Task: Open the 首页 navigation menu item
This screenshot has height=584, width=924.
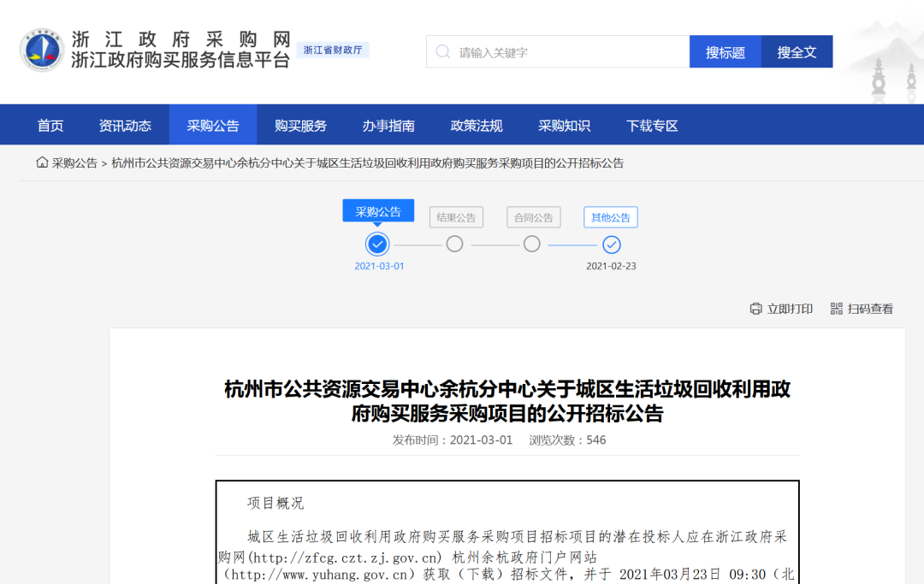Action: click(50, 126)
